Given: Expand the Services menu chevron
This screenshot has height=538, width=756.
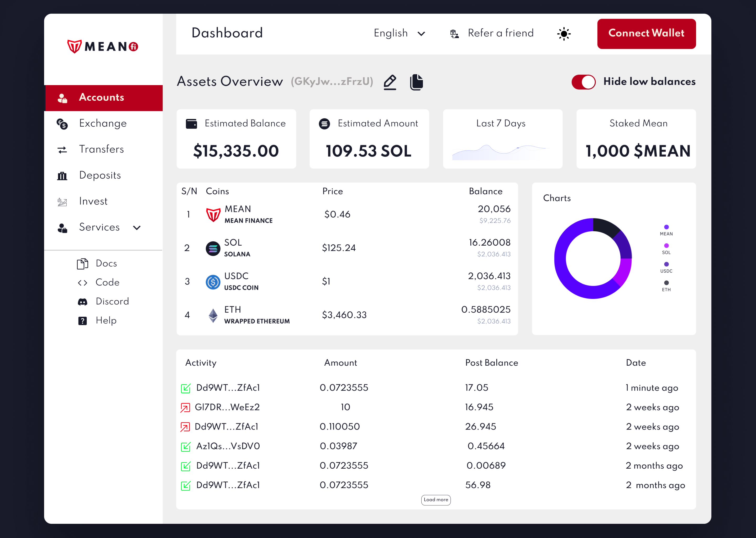Looking at the screenshot, I should coord(137,227).
